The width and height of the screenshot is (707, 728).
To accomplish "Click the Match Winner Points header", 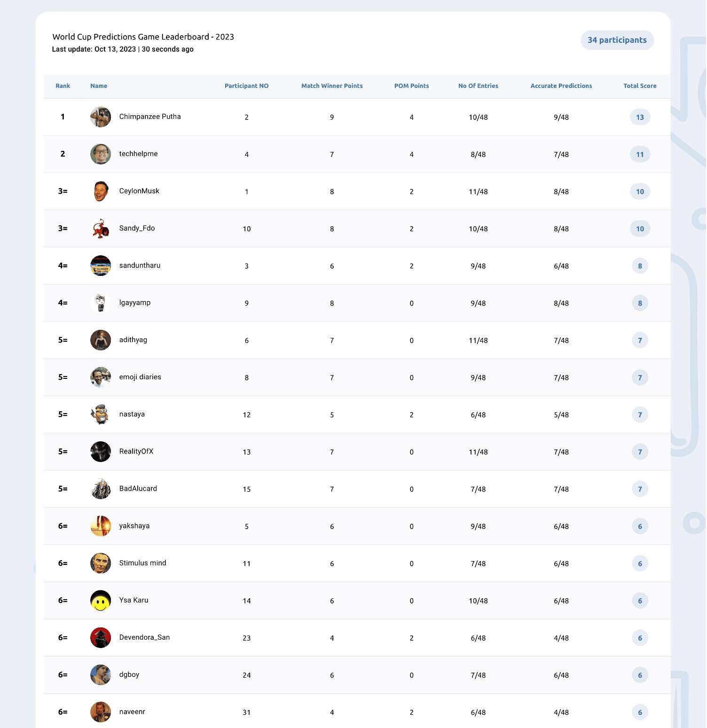I will click(x=332, y=86).
